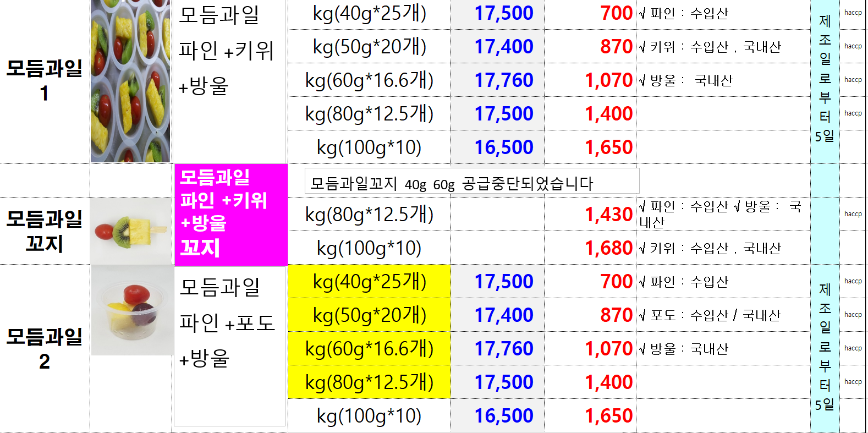The image size is (868, 433).
Task: Select the haccp cell in the 1,430 row
Action: point(853,215)
